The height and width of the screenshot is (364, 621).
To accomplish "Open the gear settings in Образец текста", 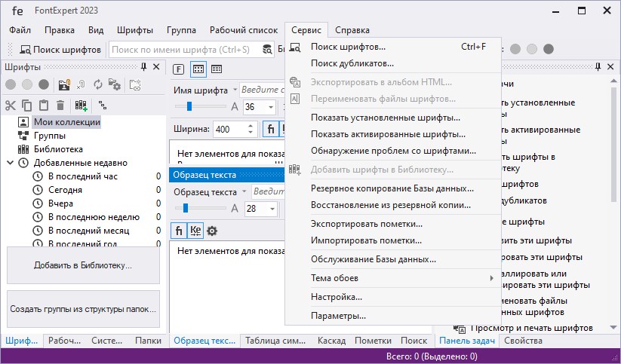I will (x=212, y=231).
